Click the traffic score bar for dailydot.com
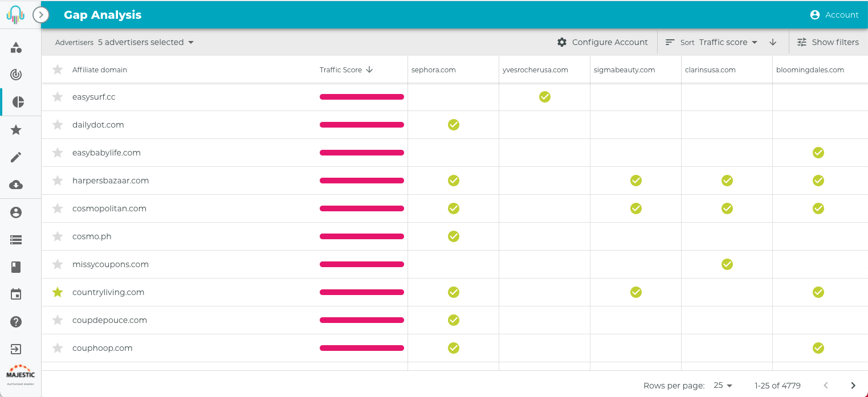 362,125
